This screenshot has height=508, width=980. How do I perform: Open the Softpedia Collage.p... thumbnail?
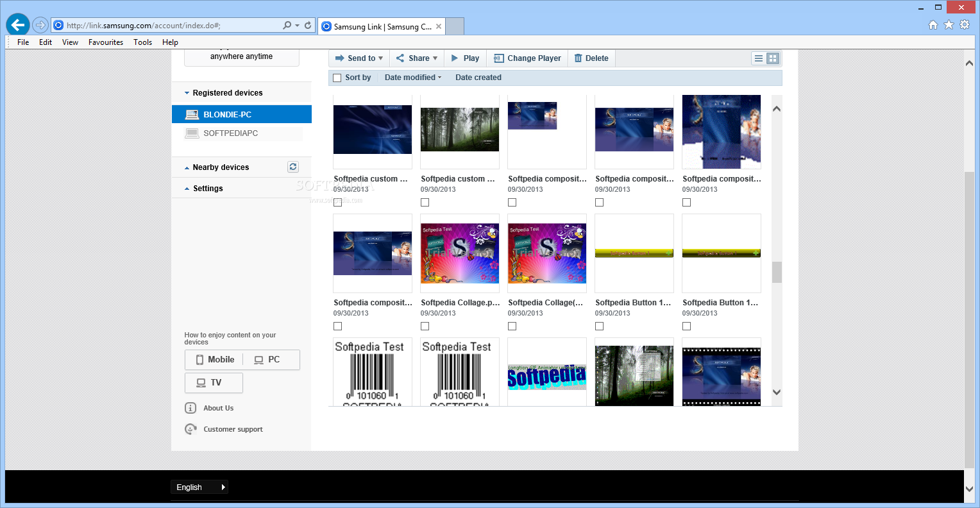[460, 253]
